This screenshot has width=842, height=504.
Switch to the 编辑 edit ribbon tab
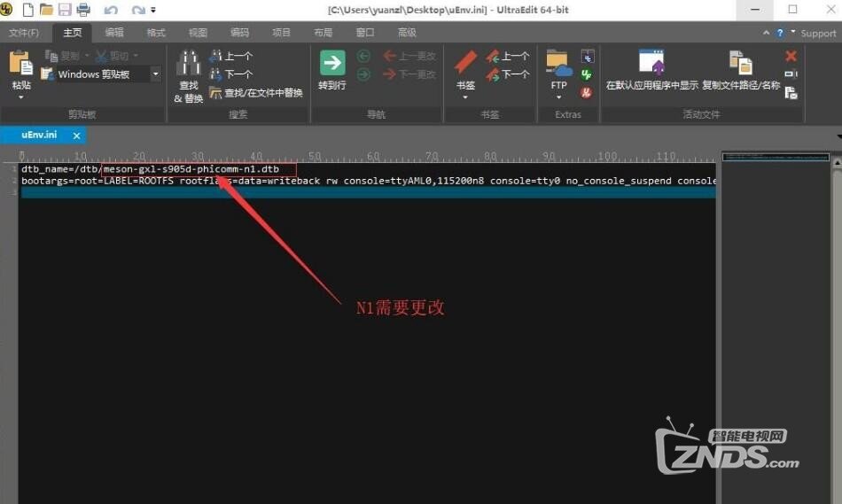point(113,33)
